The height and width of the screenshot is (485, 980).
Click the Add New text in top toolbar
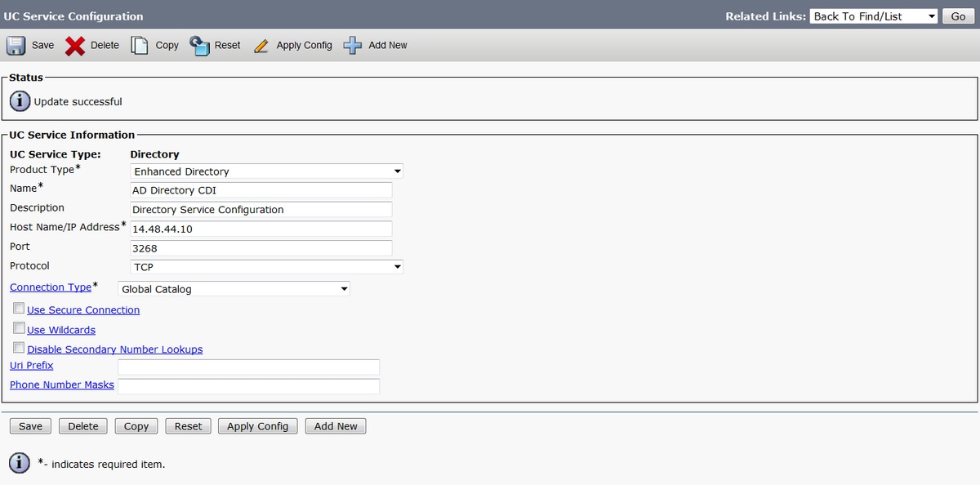(388, 45)
